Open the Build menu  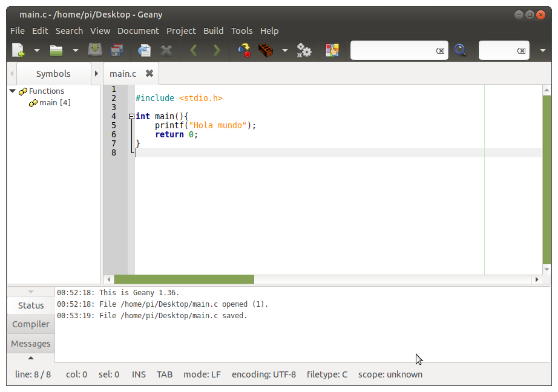click(x=213, y=31)
